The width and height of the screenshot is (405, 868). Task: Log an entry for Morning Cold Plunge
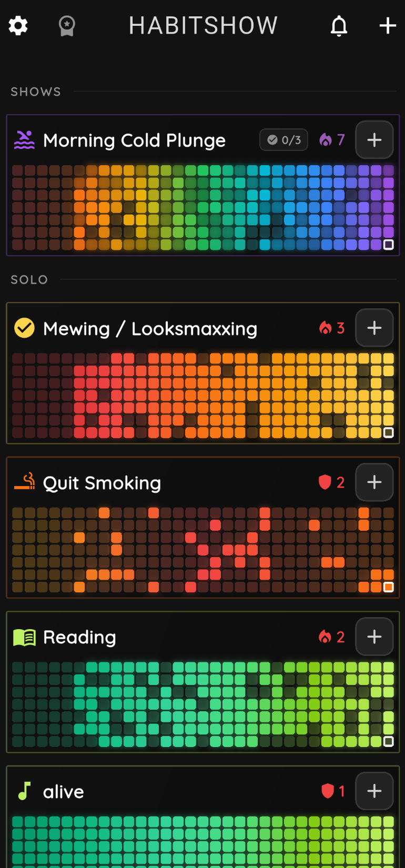[x=374, y=140]
